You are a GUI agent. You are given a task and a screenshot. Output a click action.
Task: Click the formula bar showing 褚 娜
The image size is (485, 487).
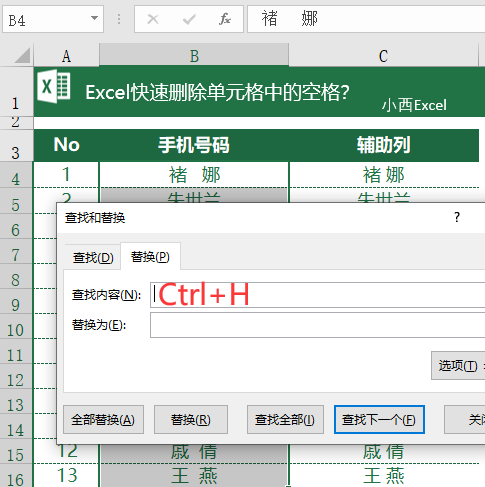click(366, 19)
